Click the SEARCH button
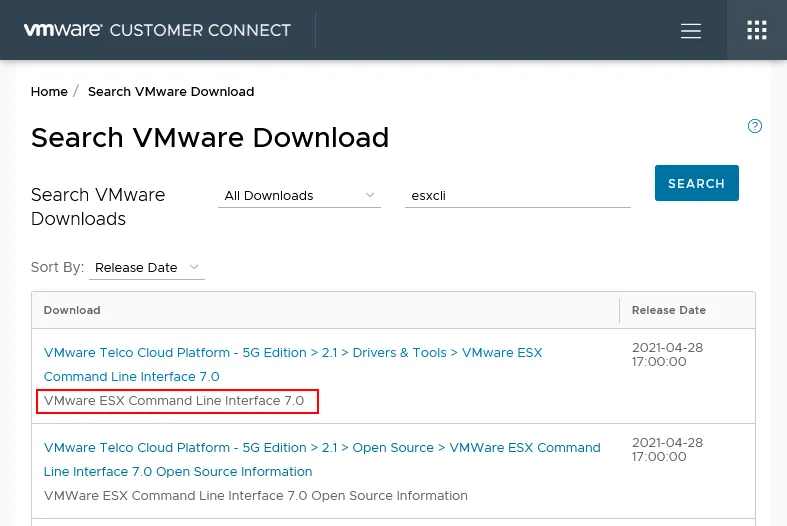The height and width of the screenshot is (526, 787). point(697,183)
